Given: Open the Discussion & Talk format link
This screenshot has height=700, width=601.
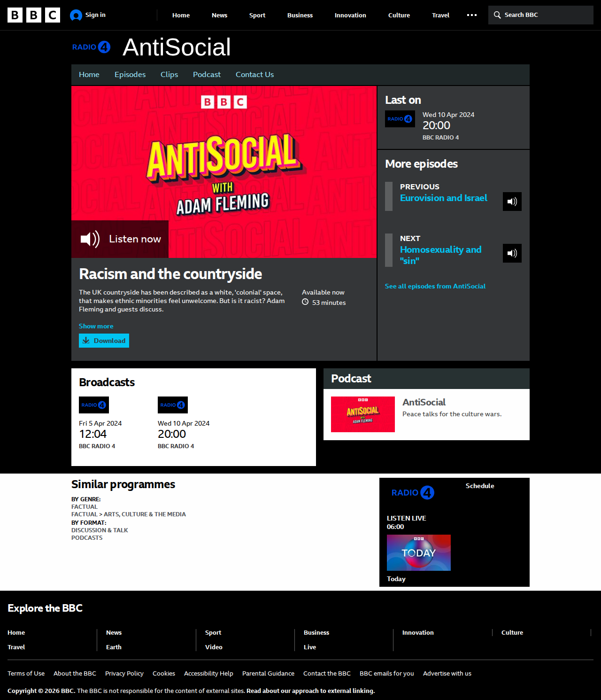Looking at the screenshot, I should pos(100,530).
